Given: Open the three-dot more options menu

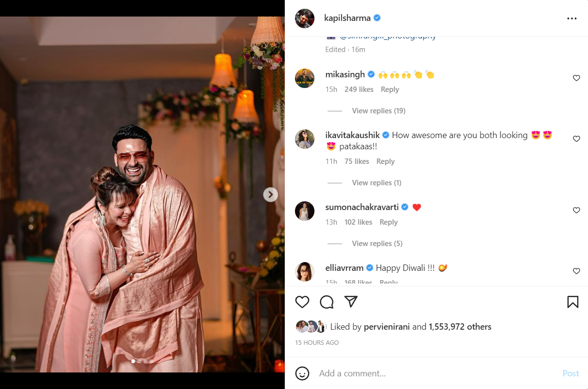Looking at the screenshot, I should click(572, 18).
